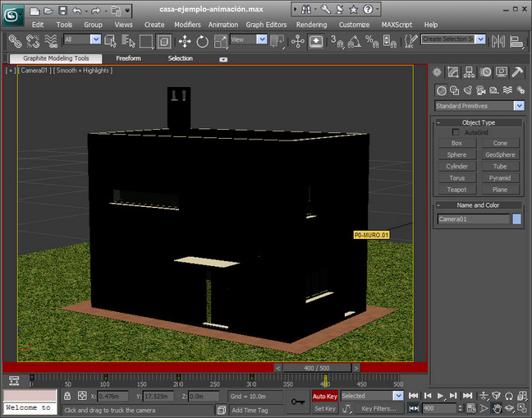Open the Modify panel tab

[x=452, y=72]
